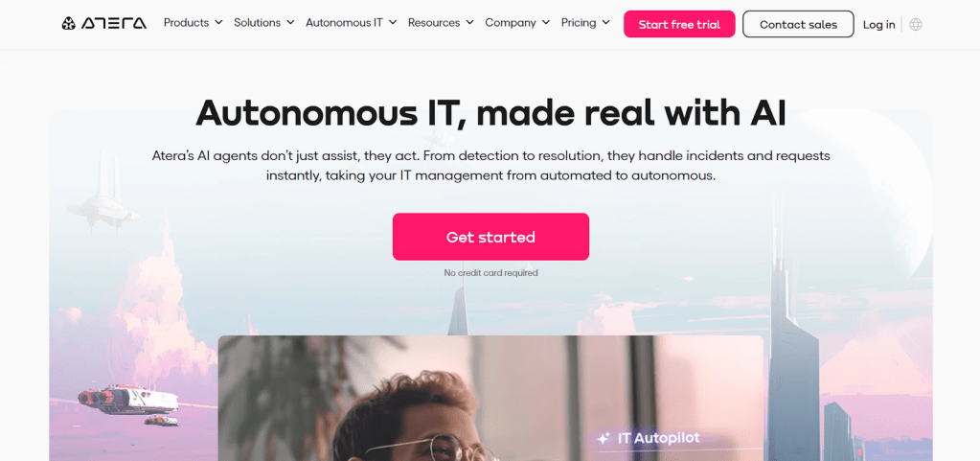
Task: Click the Atera logo icon
Action: pyautogui.click(x=69, y=24)
